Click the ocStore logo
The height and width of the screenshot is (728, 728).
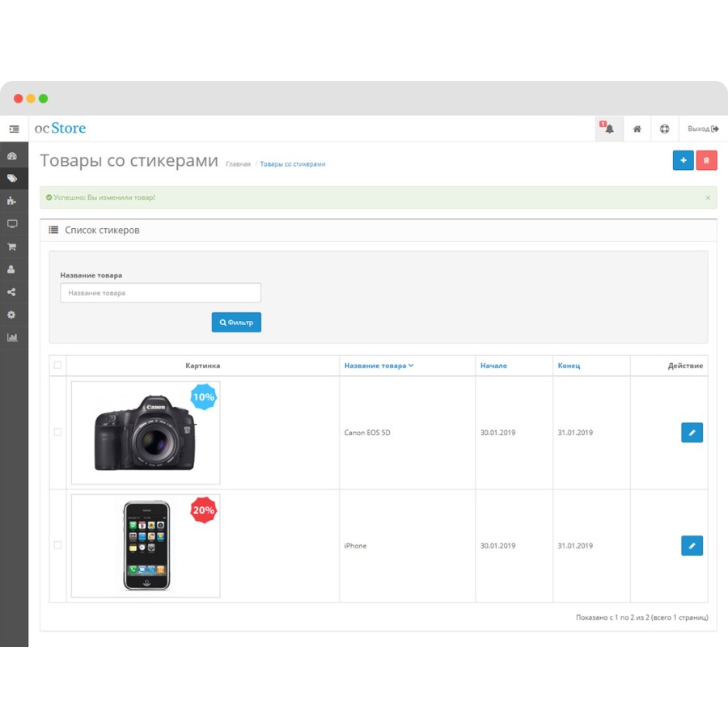pos(61,128)
